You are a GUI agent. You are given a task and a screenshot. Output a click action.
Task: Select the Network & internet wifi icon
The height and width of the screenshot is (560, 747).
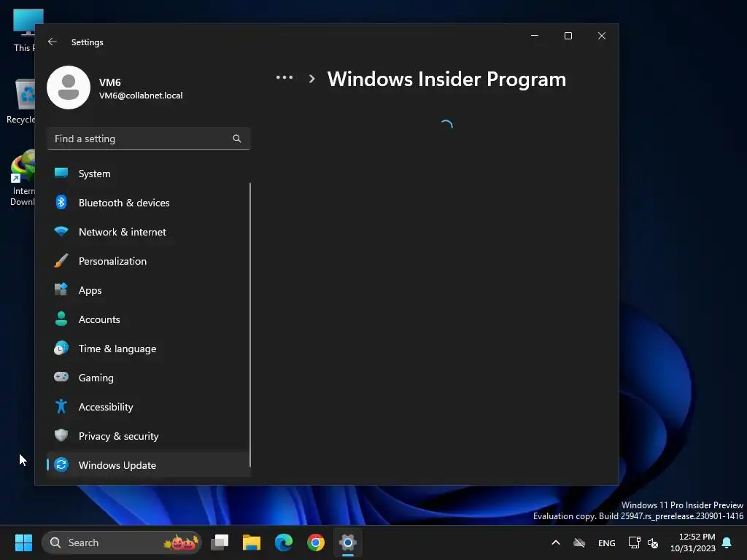click(61, 231)
